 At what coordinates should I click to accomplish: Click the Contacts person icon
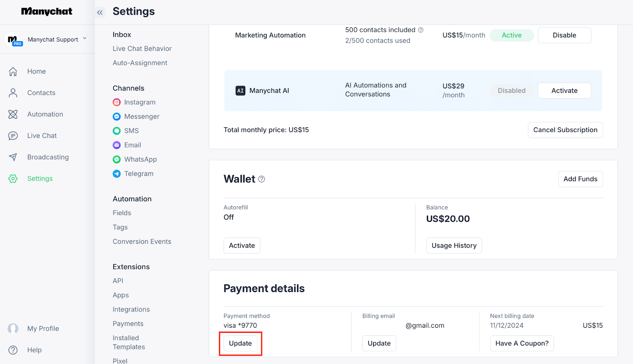pyautogui.click(x=13, y=93)
